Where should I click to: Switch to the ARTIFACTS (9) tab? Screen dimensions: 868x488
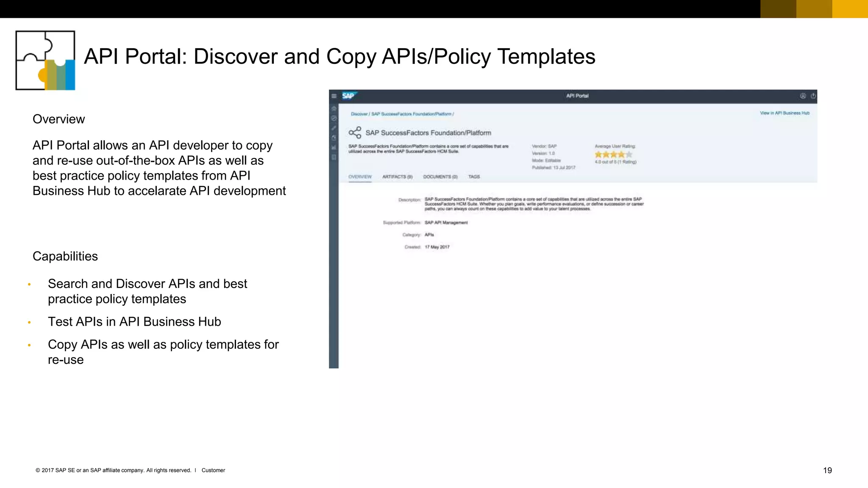(x=397, y=177)
